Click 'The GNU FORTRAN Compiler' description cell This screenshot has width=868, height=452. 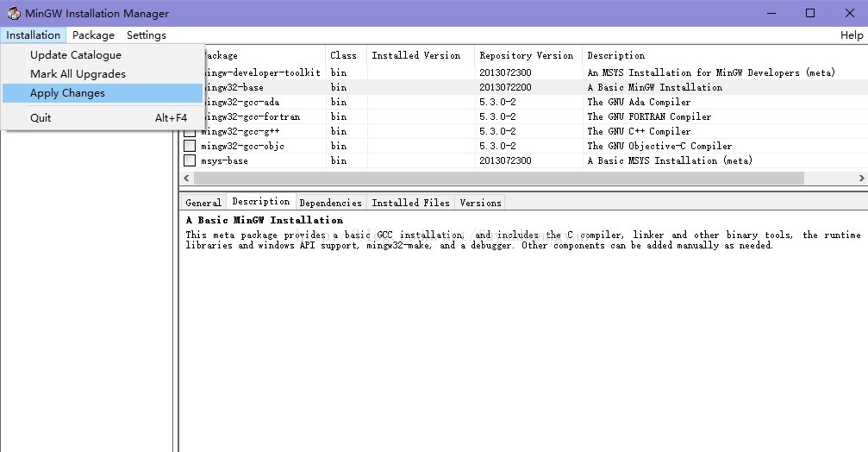(649, 116)
